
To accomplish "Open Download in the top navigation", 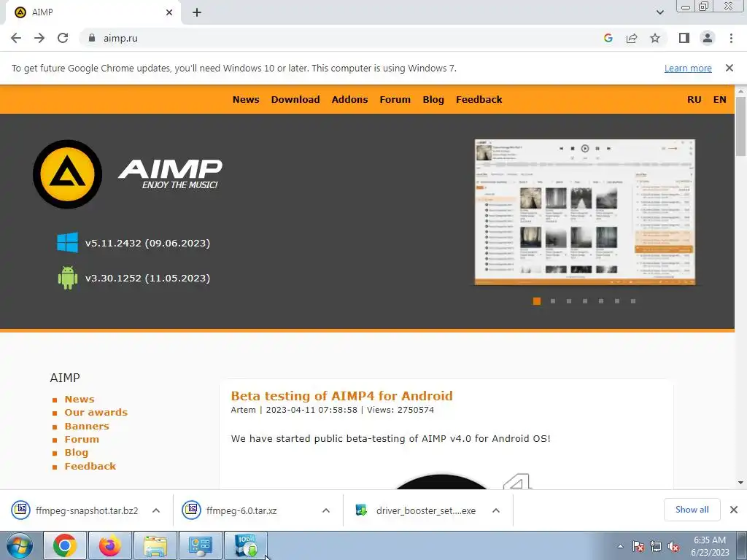I will tap(295, 99).
